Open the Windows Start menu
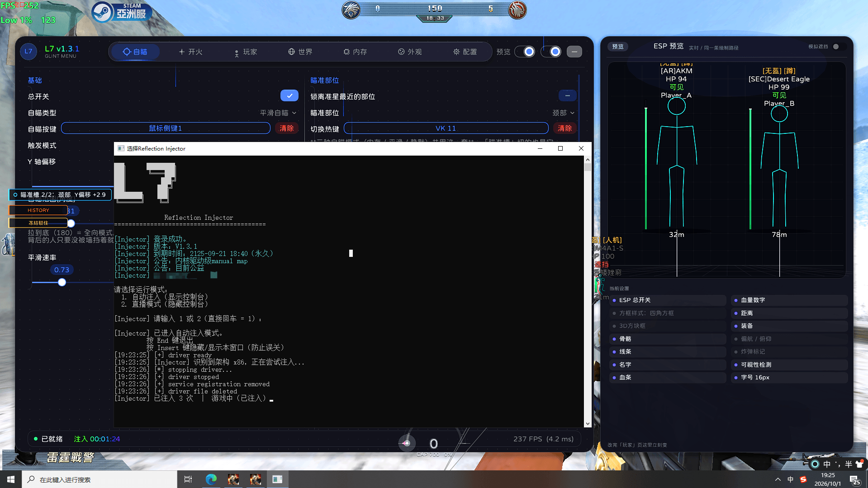Screen dimensions: 868x488 coord(11,479)
